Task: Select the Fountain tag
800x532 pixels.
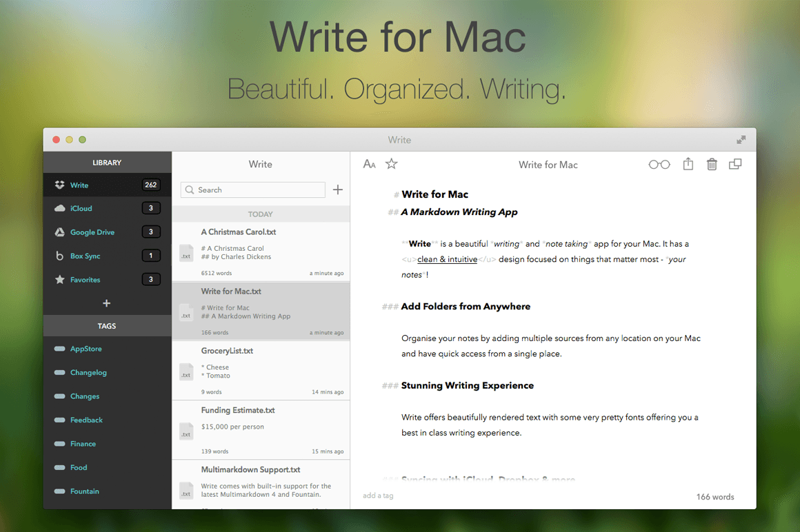Action: coord(107,491)
